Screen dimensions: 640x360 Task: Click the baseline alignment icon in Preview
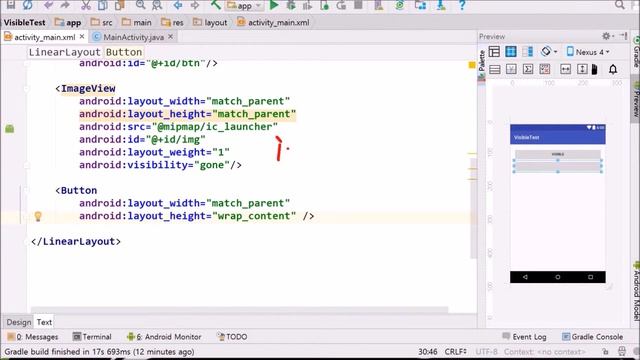coord(511,69)
